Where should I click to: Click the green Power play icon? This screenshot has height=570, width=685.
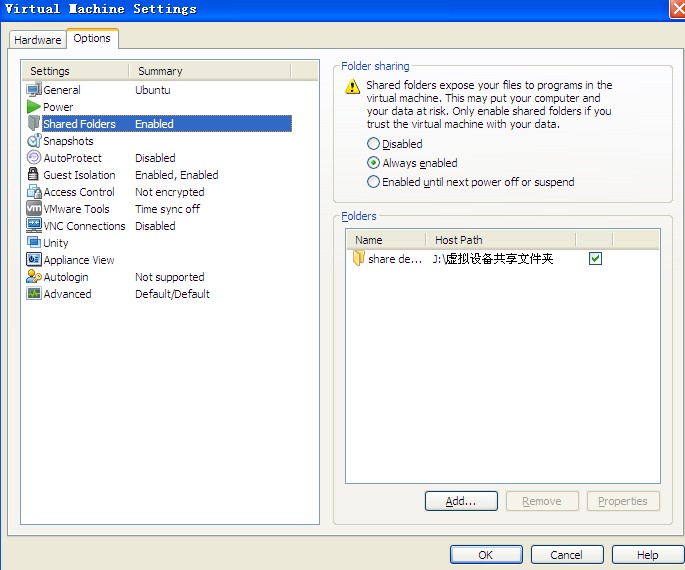click(34, 107)
